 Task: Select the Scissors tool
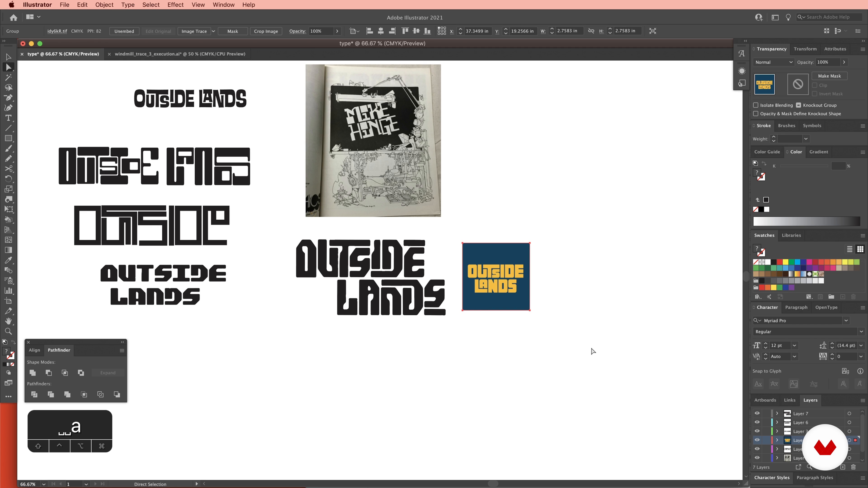pyautogui.click(x=8, y=169)
